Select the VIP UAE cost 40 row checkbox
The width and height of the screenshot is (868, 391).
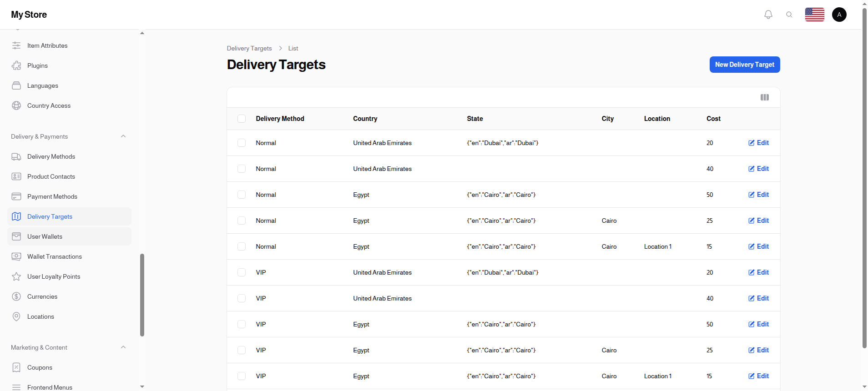coord(242,298)
